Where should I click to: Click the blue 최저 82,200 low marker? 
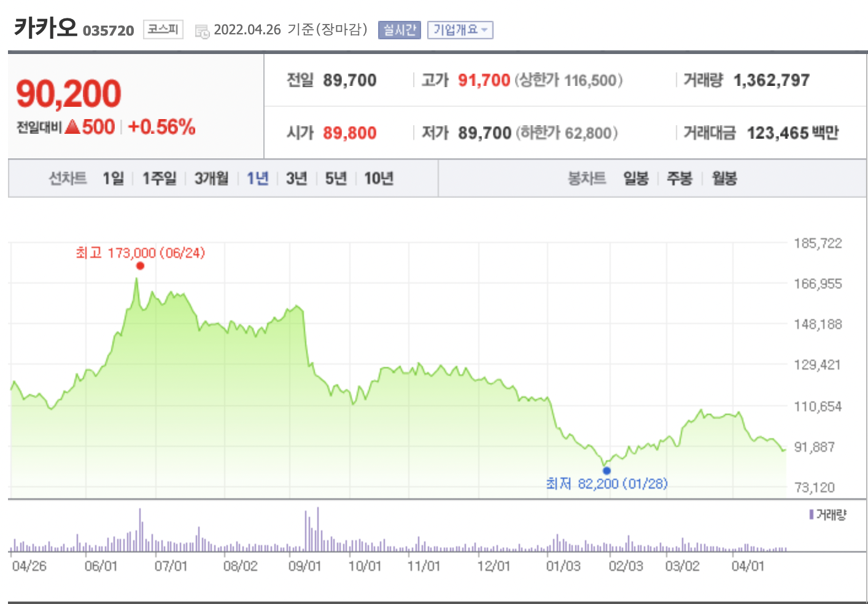point(606,471)
